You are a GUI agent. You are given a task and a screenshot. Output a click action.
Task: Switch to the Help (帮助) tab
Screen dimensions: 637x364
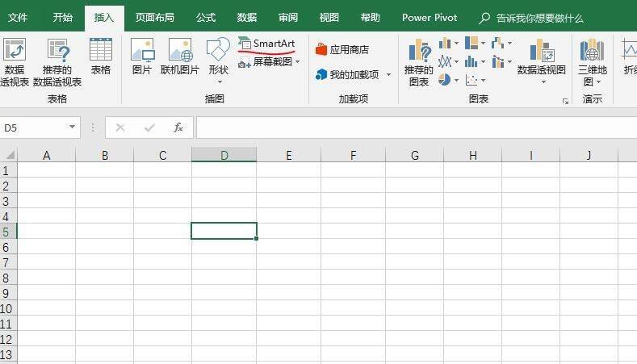tap(370, 18)
